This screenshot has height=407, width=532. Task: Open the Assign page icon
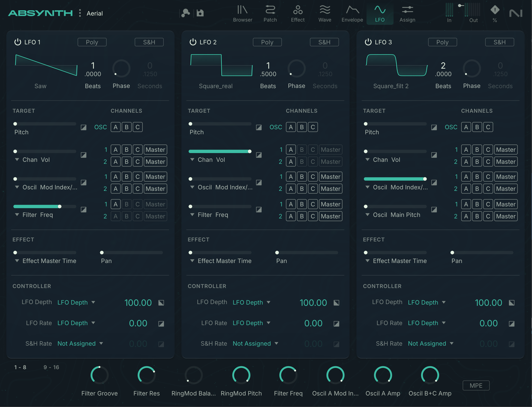tap(407, 13)
